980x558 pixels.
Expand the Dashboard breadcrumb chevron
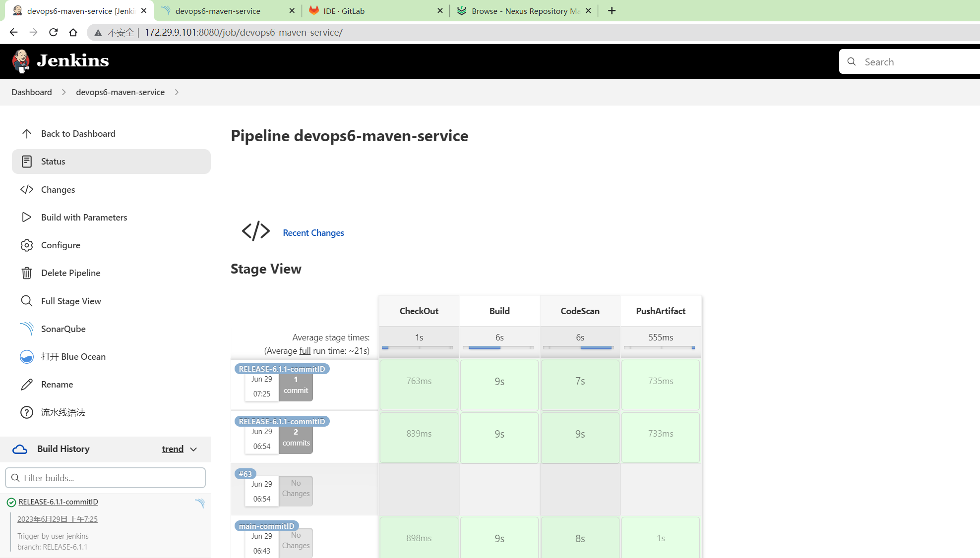click(x=64, y=92)
